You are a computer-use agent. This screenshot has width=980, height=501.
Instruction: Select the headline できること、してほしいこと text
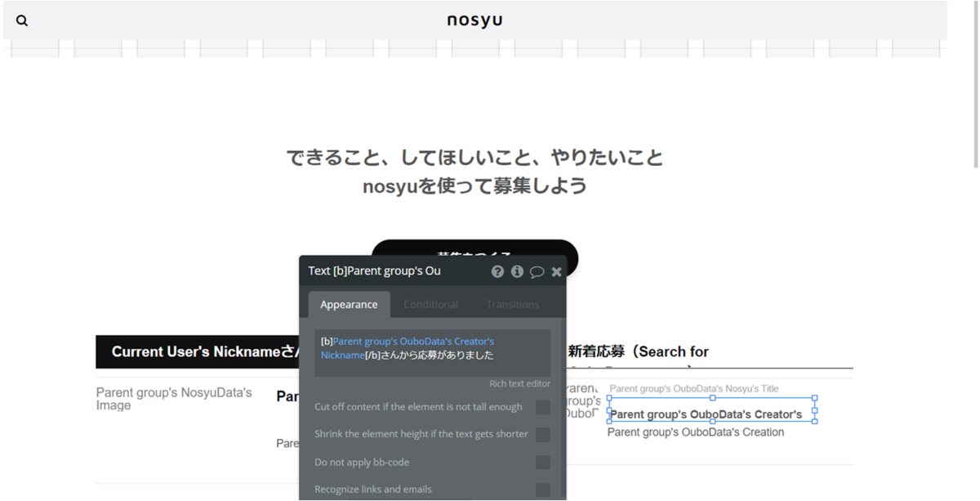pos(474,157)
